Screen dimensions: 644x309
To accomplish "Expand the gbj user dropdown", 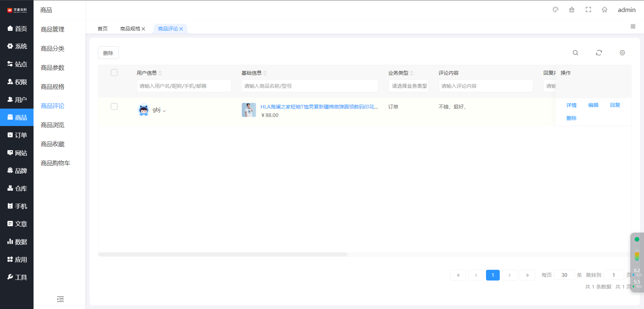I will [164, 111].
